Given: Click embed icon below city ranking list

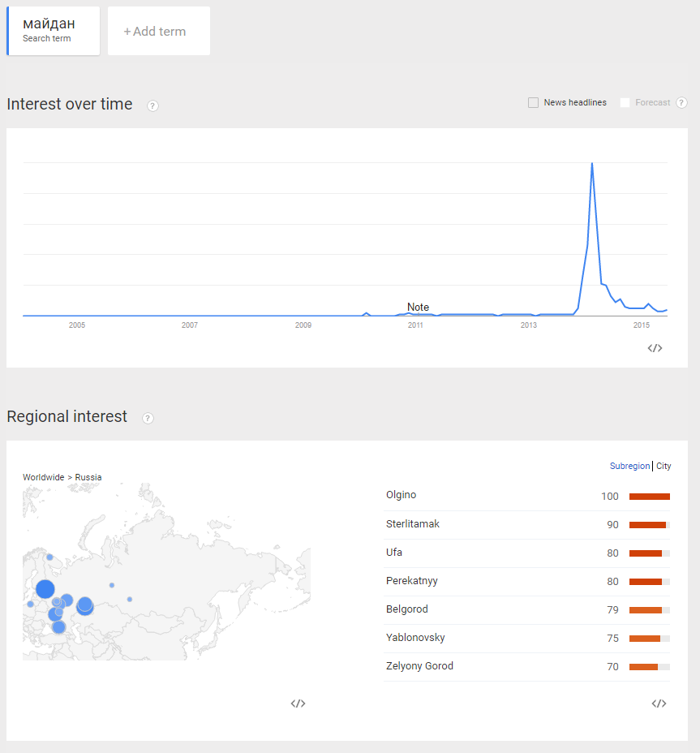Looking at the screenshot, I should point(659,704).
